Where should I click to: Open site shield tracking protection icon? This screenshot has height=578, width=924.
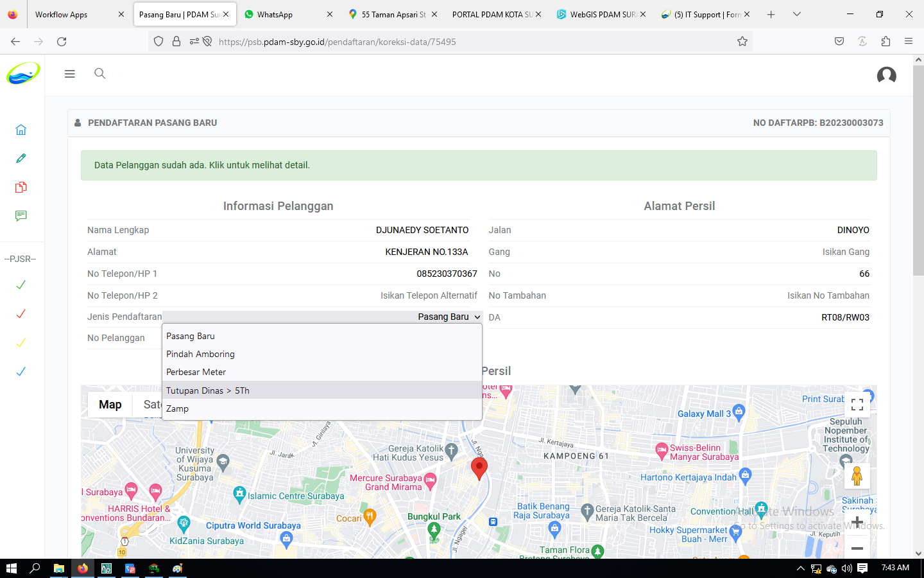(158, 41)
